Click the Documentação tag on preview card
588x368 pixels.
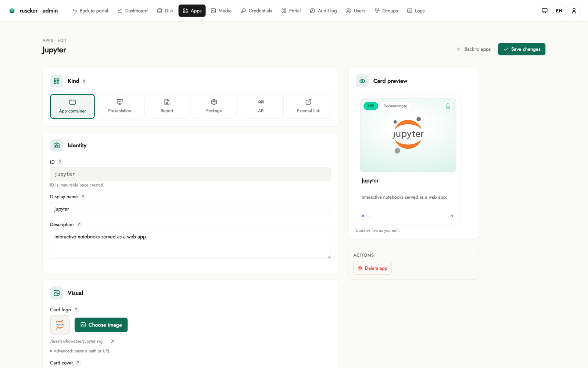click(395, 106)
